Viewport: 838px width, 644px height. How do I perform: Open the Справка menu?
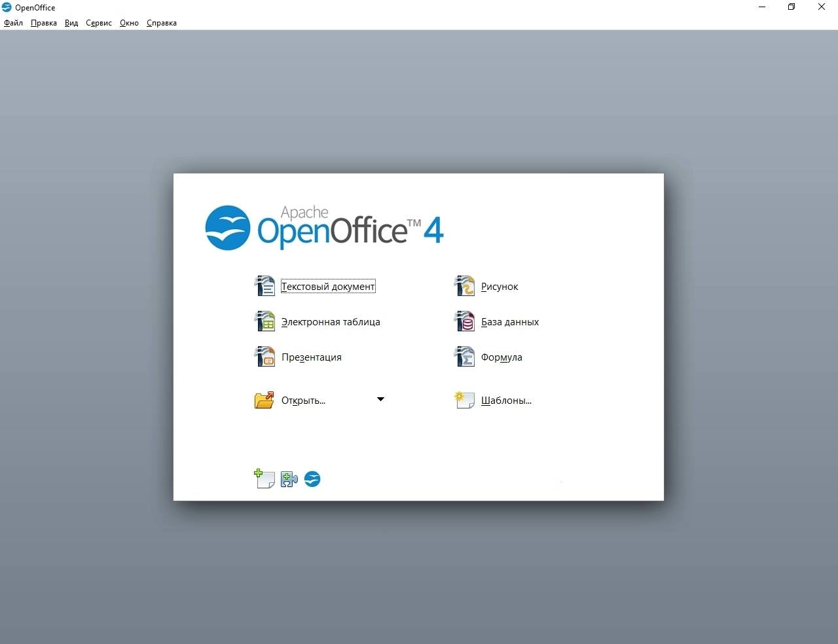[x=162, y=23]
